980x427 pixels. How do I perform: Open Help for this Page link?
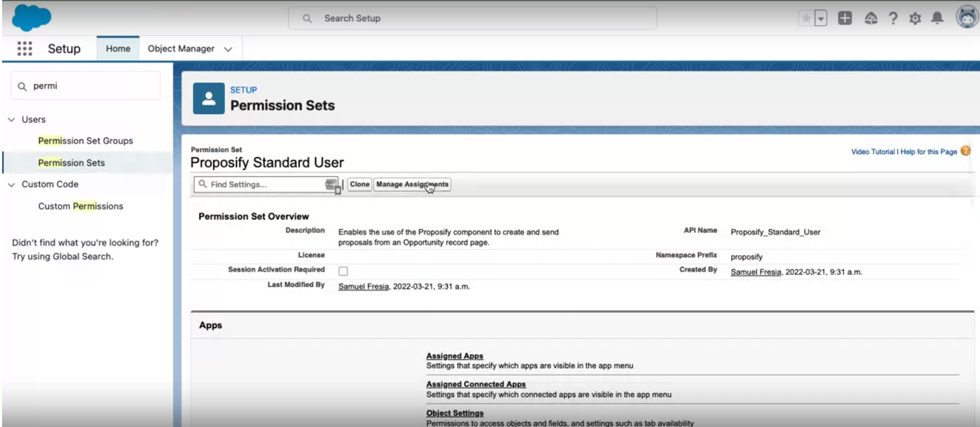[928, 152]
